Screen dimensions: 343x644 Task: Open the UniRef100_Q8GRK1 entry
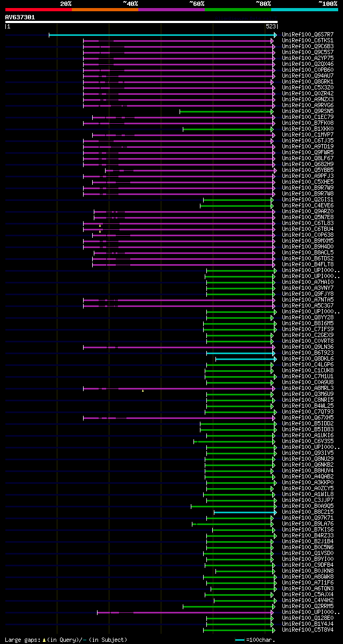(x=308, y=82)
